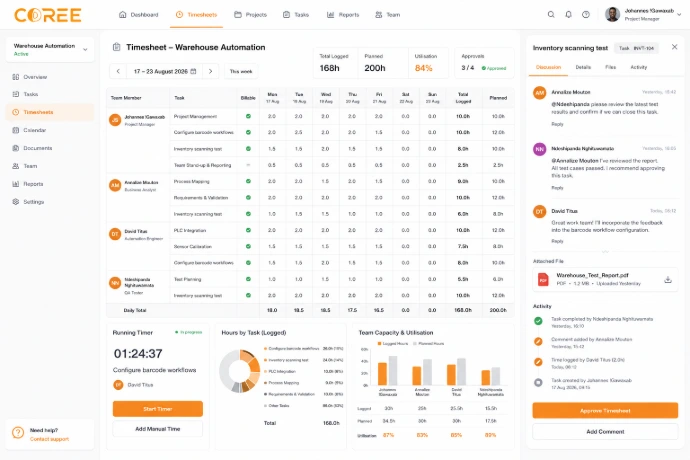Click the 01:24:37 running timer value
Image resolution: width=690 pixels, height=460 pixels.
tap(138, 353)
